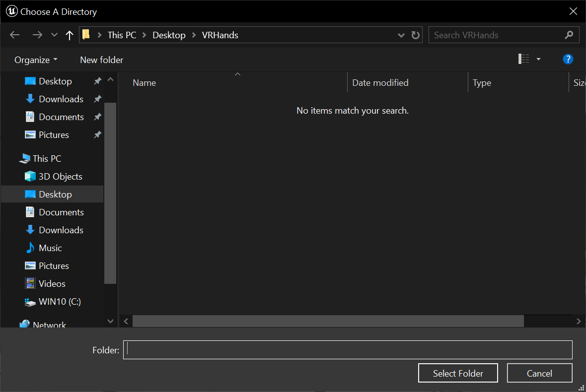Click the Unreal Engine title bar icon
Viewport: 586px width, 392px height.
coord(11,11)
